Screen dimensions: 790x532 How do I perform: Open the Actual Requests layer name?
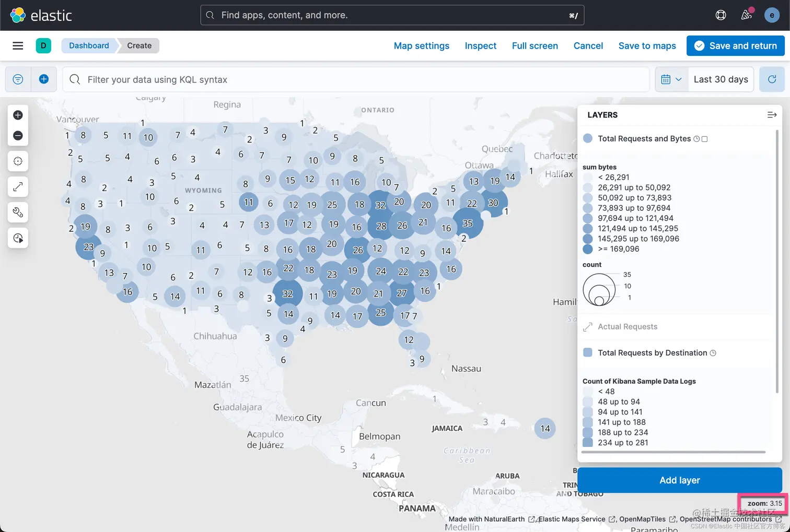click(x=628, y=327)
